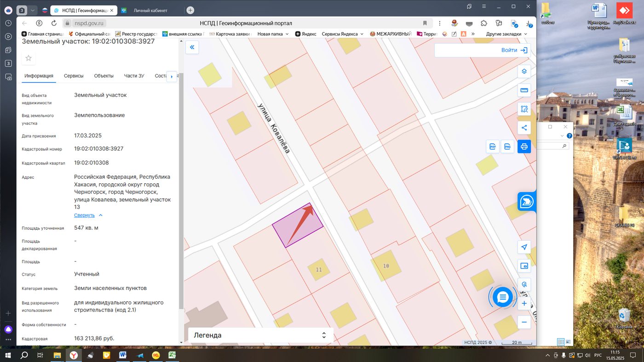Open Yandex home button in address bar

pos(39,23)
